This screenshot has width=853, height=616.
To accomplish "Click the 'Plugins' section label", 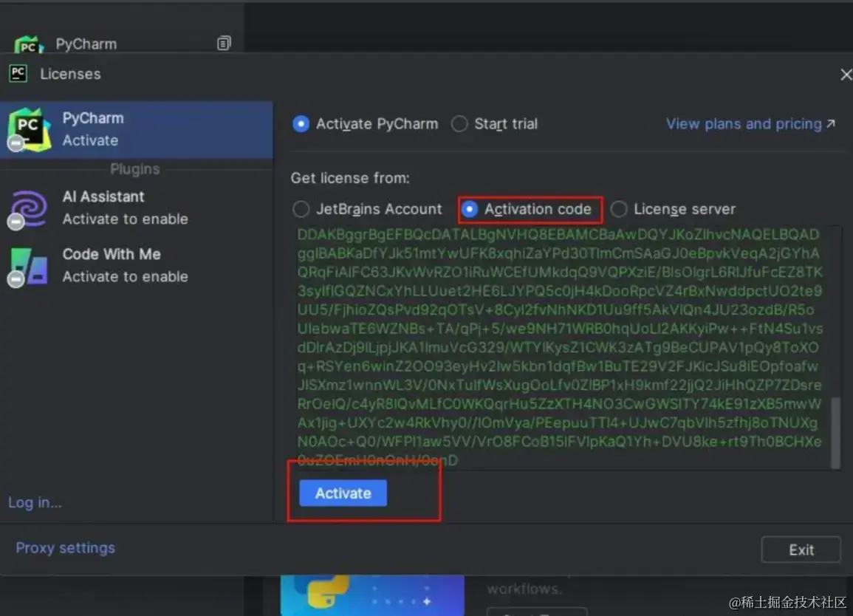I will tap(135, 169).
